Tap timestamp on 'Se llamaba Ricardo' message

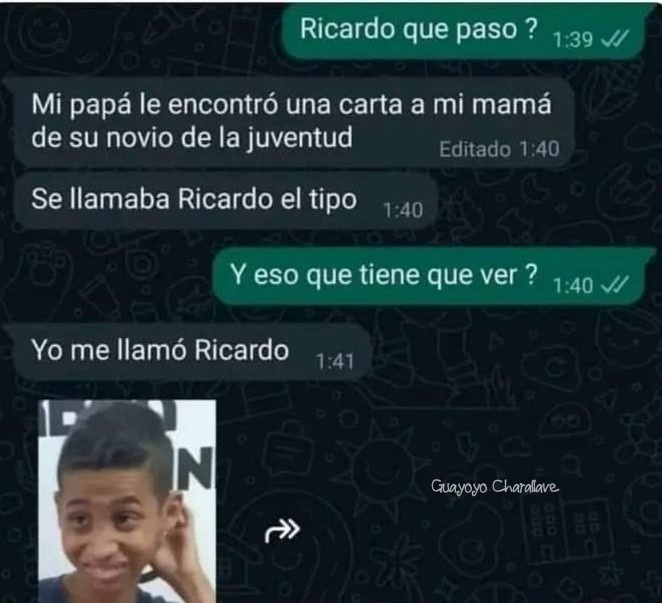click(x=403, y=210)
